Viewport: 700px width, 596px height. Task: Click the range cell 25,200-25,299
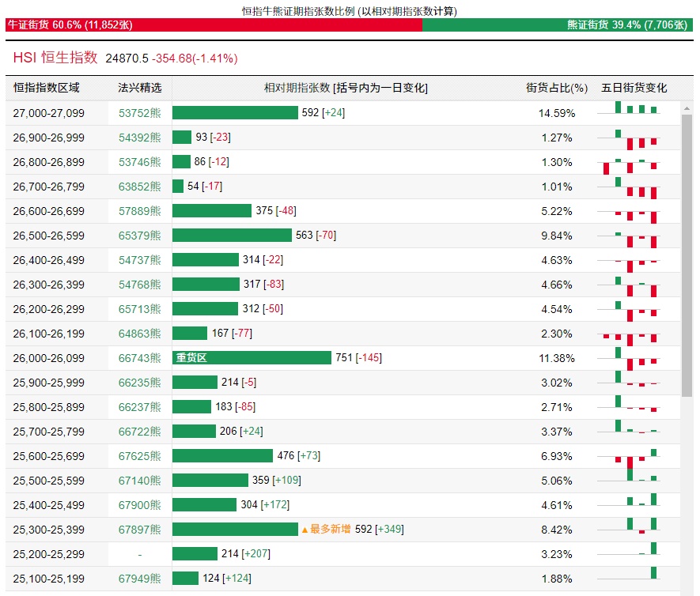point(49,555)
